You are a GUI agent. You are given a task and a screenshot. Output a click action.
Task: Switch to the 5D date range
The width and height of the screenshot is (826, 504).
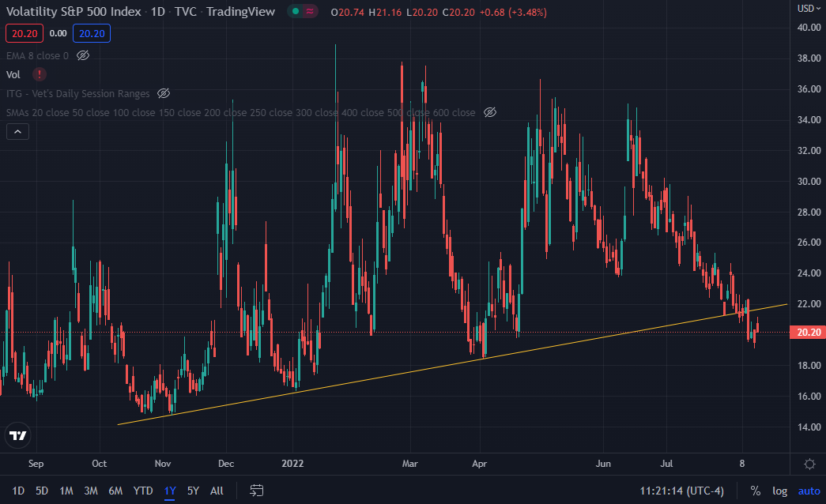[42, 491]
